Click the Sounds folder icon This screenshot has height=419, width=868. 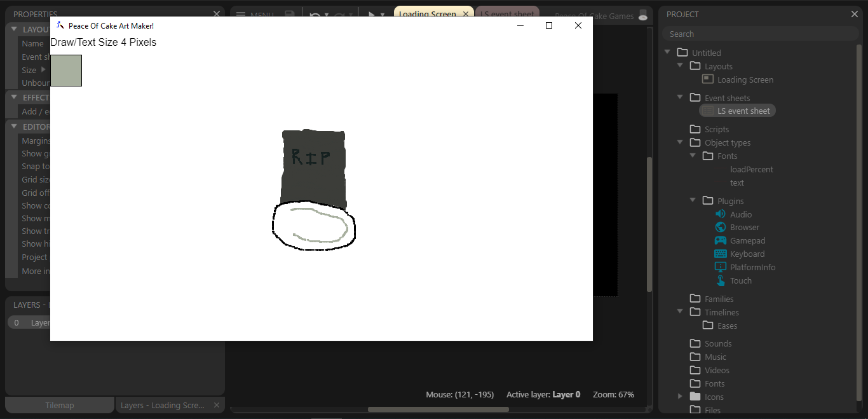tap(695, 343)
